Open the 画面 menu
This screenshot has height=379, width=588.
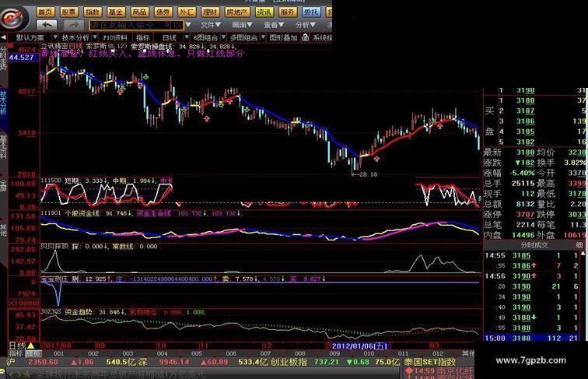point(242,25)
